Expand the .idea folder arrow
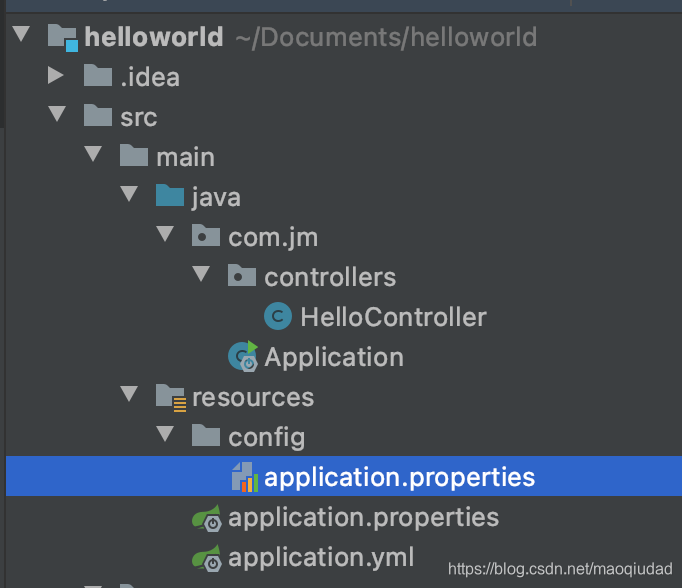This screenshot has height=588, width=682. 56,75
